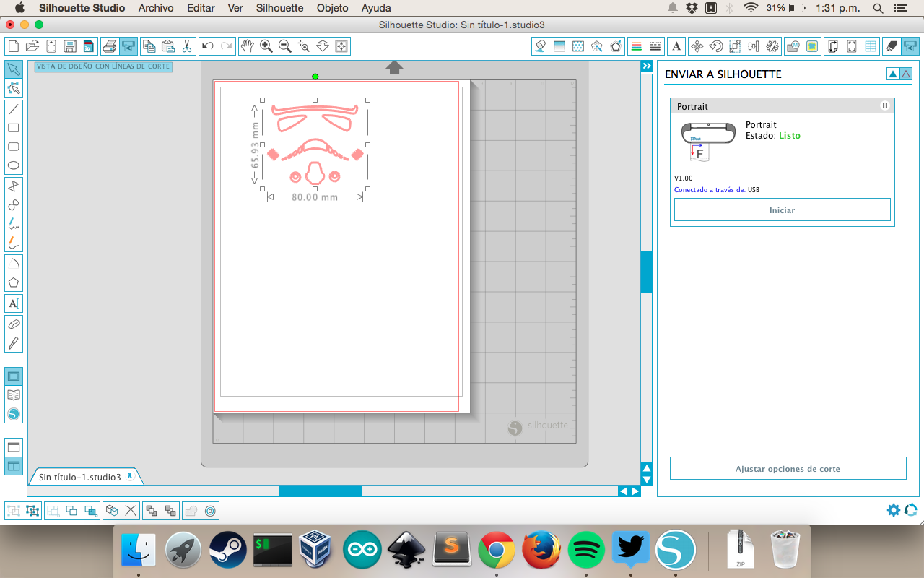The height and width of the screenshot is (578, 924).
Task: Open the Fill Gradient panel icon
Action: point(559,46)
